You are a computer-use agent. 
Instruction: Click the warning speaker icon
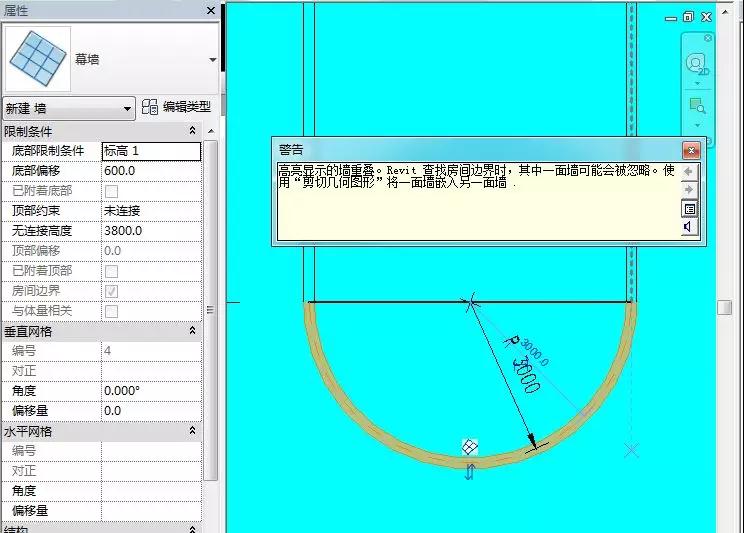688,227
